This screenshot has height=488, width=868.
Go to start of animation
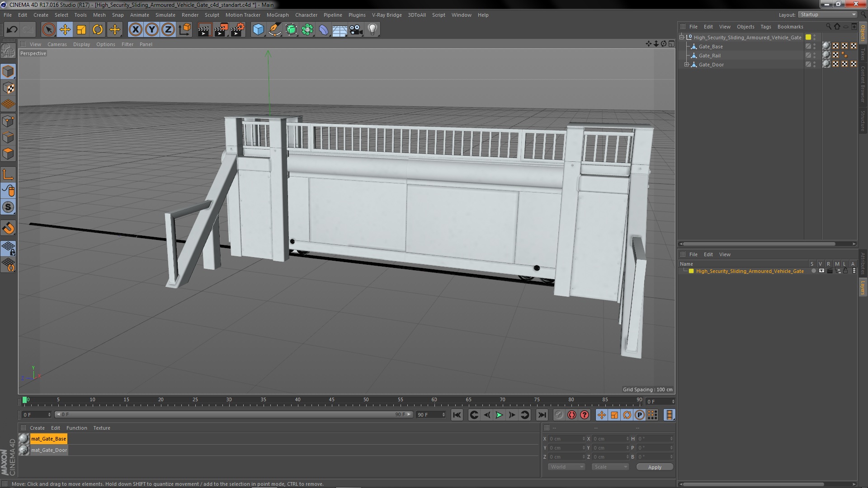457,415
